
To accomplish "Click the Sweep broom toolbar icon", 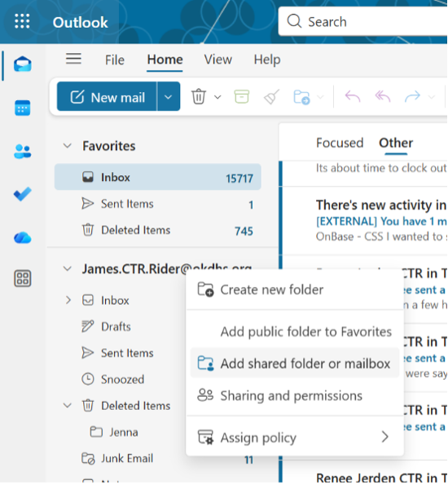I will tap(271, 97).
